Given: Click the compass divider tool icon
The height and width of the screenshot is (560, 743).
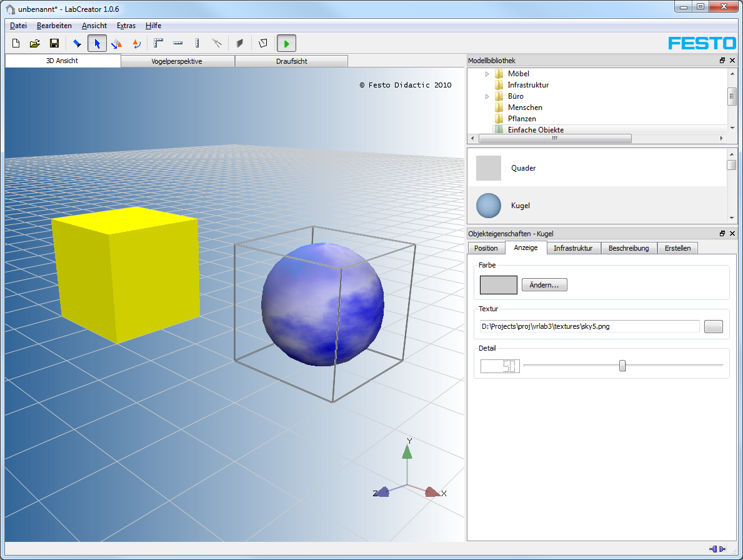Looking at the screenshot, I should (217, 44).
